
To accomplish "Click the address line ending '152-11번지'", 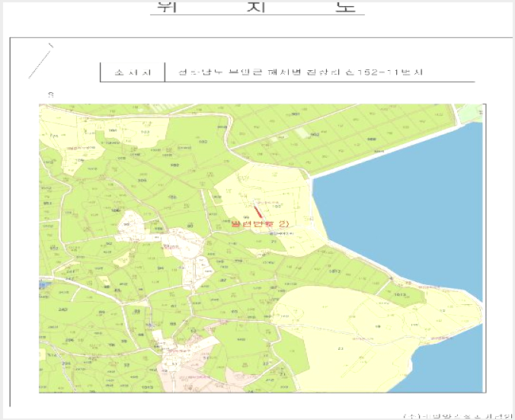I will (301, 72).
